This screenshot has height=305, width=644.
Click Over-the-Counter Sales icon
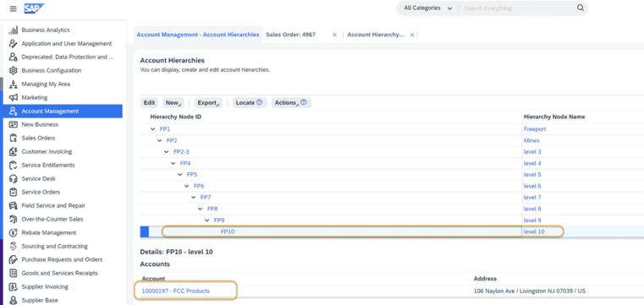pyautogui.click(x=14, y=219)
